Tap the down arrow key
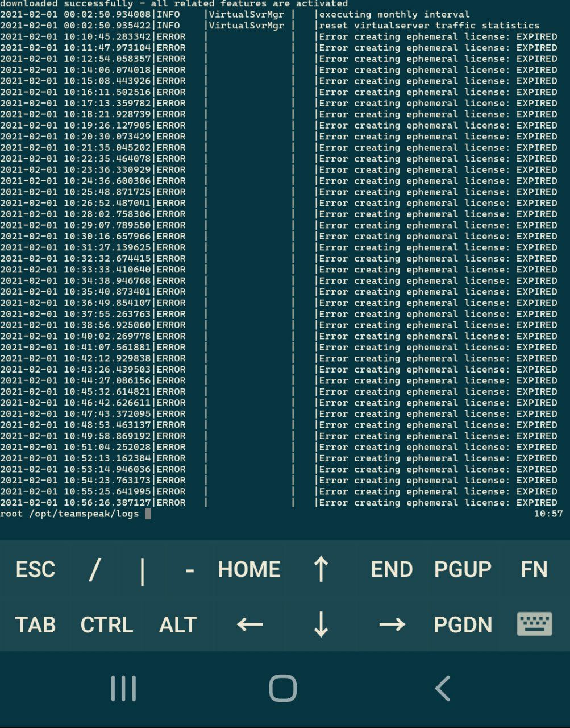This screenshot has height=728, width=570. click(321, 624)
